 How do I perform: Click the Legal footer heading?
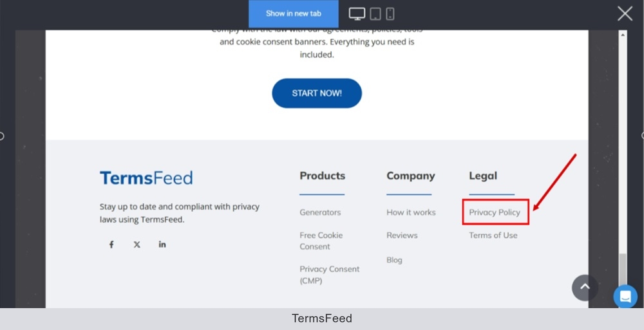point(483,176)
